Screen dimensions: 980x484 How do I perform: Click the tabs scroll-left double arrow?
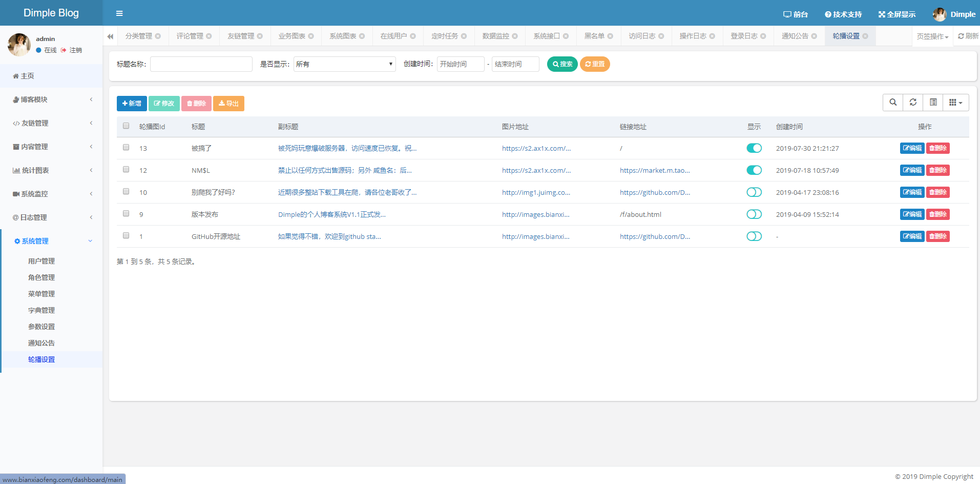coord(110,36)
